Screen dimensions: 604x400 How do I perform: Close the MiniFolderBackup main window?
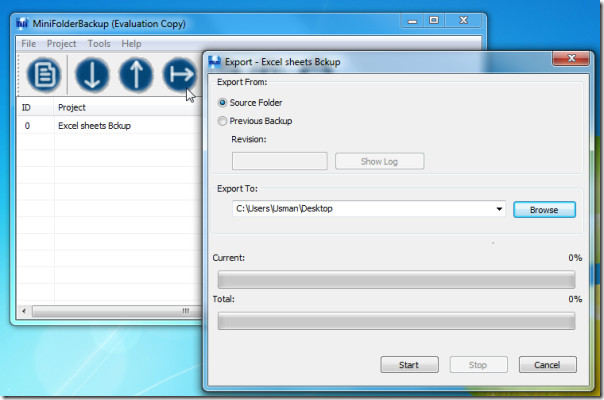463,20
